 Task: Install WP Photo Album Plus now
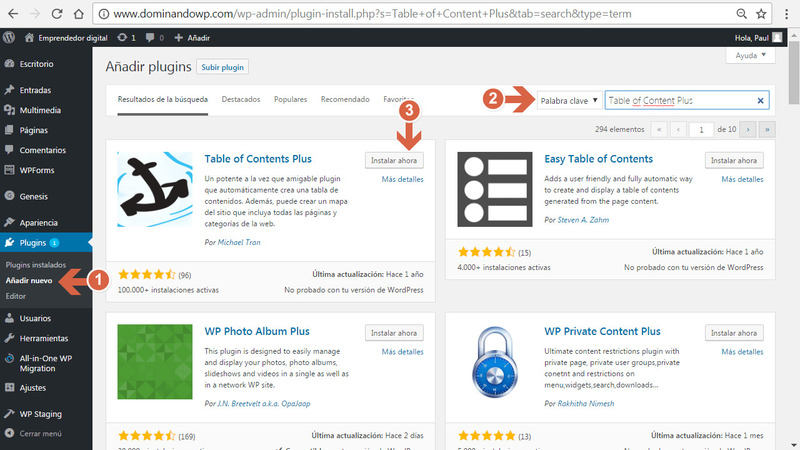[x=394, y=333]
